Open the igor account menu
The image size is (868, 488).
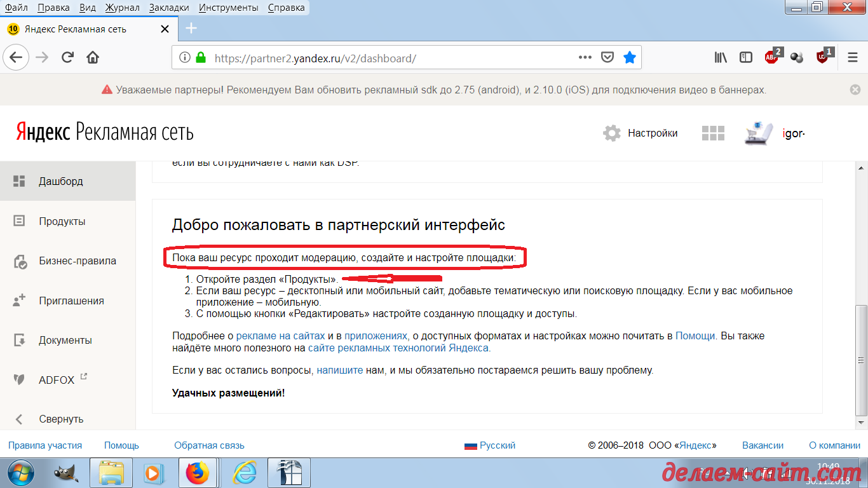[794, 134]
